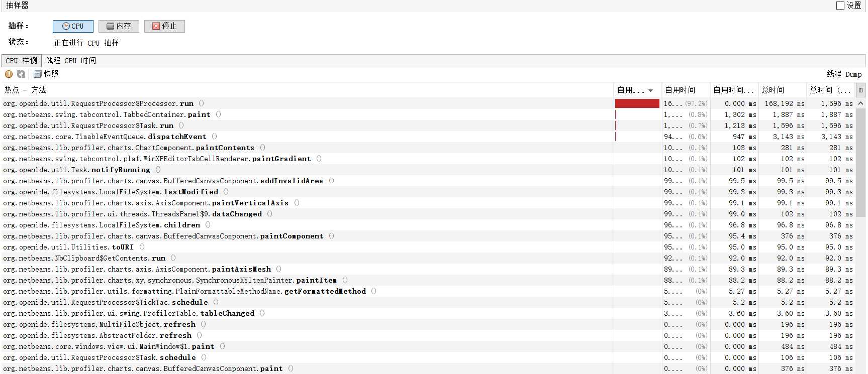Click the 内存 memory sampling button
Screen dimensions: 868x374
point(119,26)
